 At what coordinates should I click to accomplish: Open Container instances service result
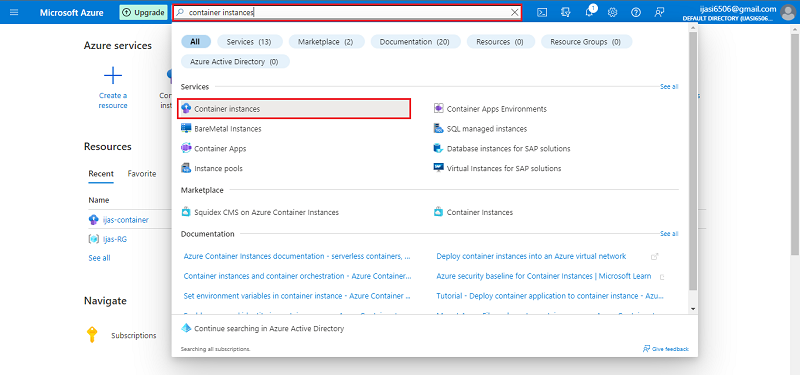tap(294, 109)
